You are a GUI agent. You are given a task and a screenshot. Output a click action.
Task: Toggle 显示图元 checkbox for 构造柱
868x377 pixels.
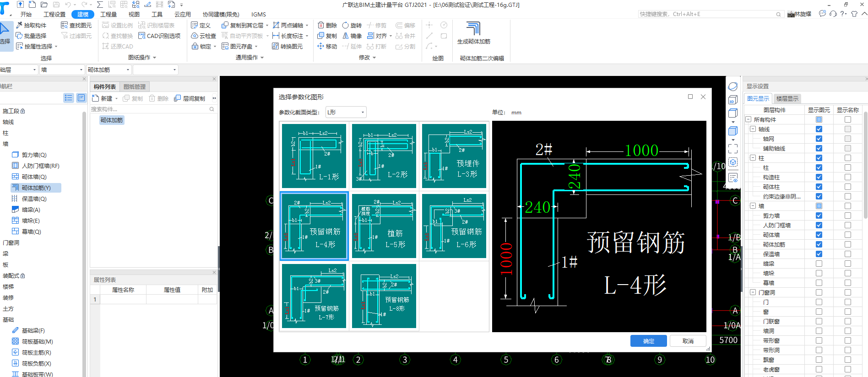(x=819, y=177)
